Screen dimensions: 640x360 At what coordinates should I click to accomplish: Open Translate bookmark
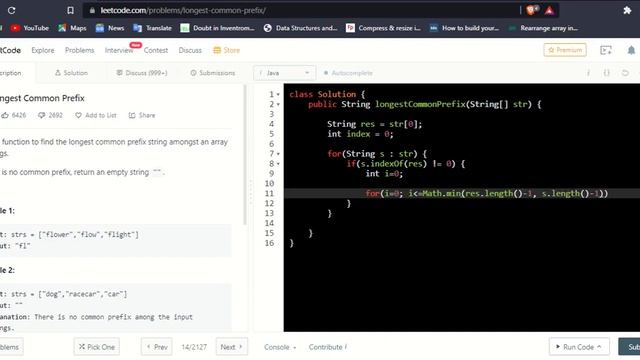click(152, 28)
